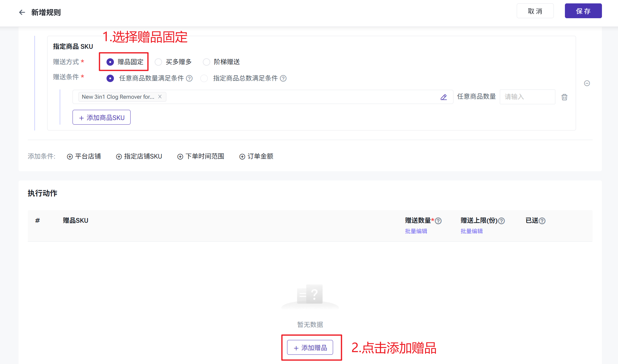Click the pencil edit icon in SKU row
This screenshot has width=618, height=364.
coord(444,97)
